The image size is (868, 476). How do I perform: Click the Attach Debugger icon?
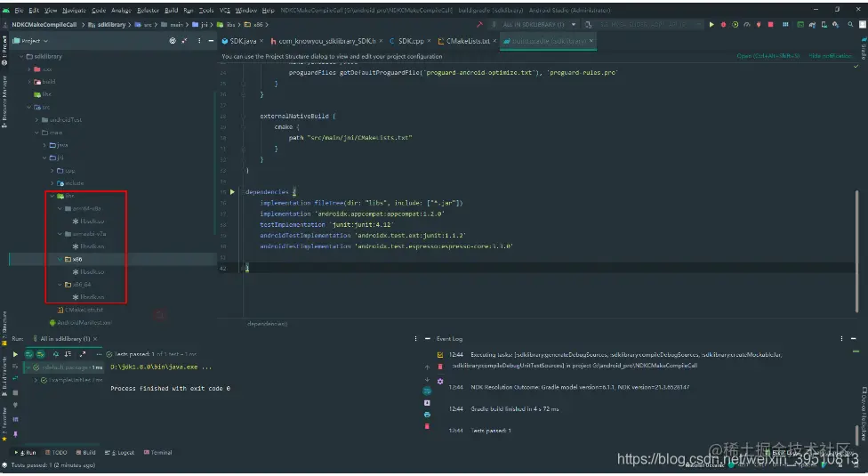[759, 24]
